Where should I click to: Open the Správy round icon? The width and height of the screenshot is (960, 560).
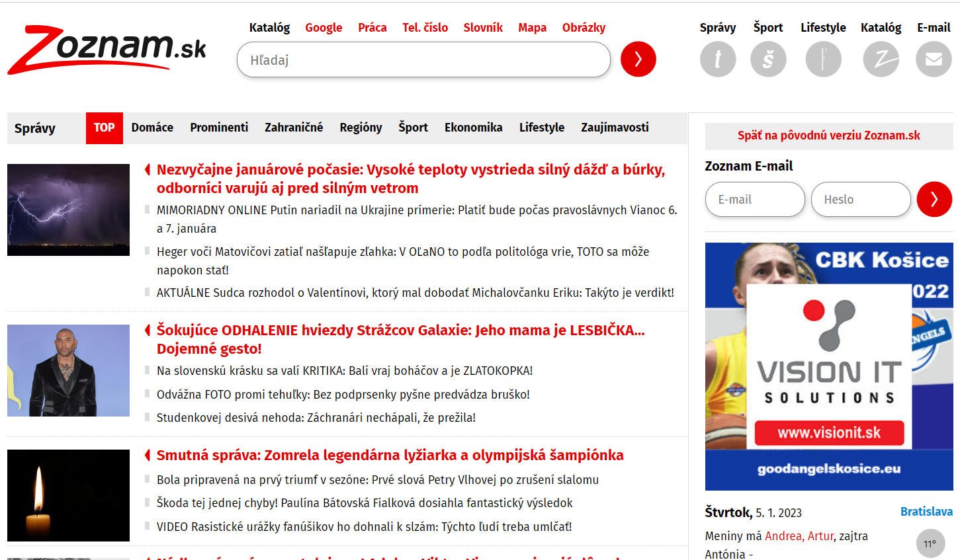pyautogui.click(x=717, y=60)
